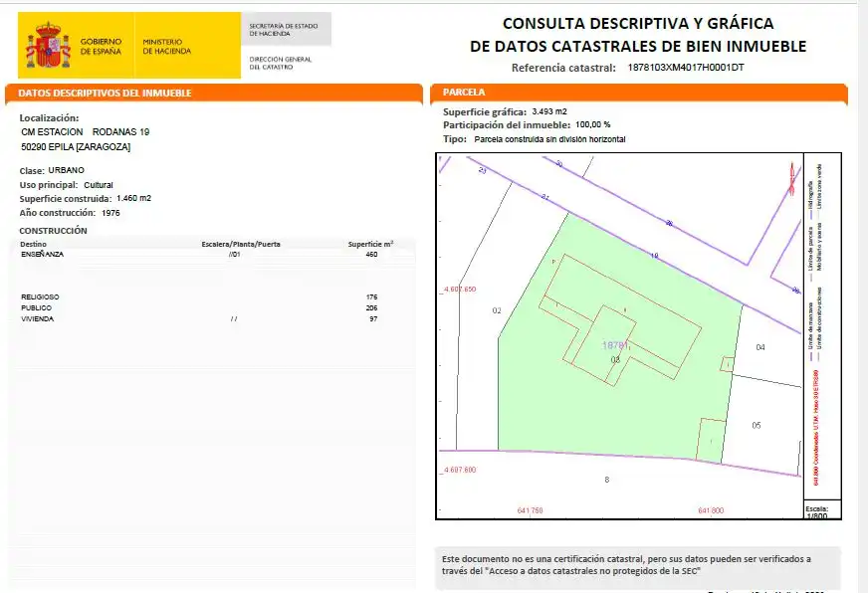The image size is (868, 593).
Task: Click the CONSULTA DESCRIPTIVA Y GRÁFICA title
Action: point(638,23)
